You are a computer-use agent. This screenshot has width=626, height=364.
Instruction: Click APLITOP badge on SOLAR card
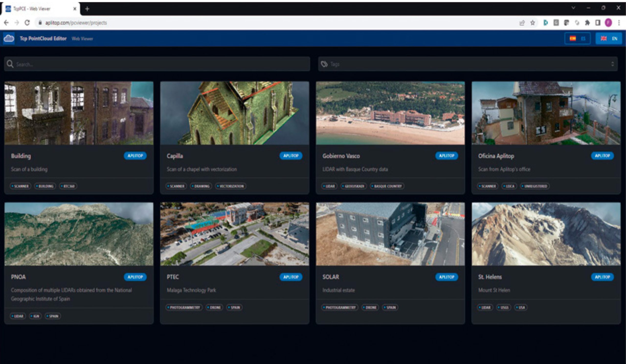click(447, 277)
